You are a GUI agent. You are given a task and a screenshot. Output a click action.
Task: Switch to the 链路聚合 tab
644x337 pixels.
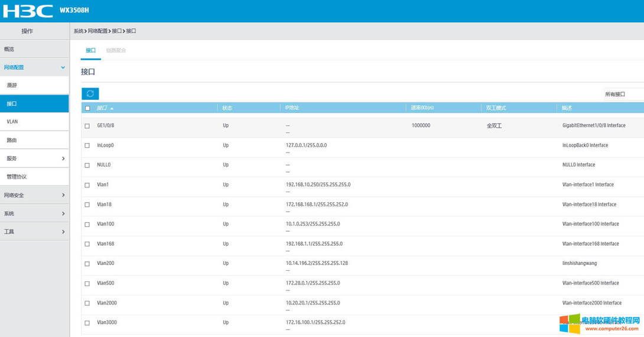[116, 51]
